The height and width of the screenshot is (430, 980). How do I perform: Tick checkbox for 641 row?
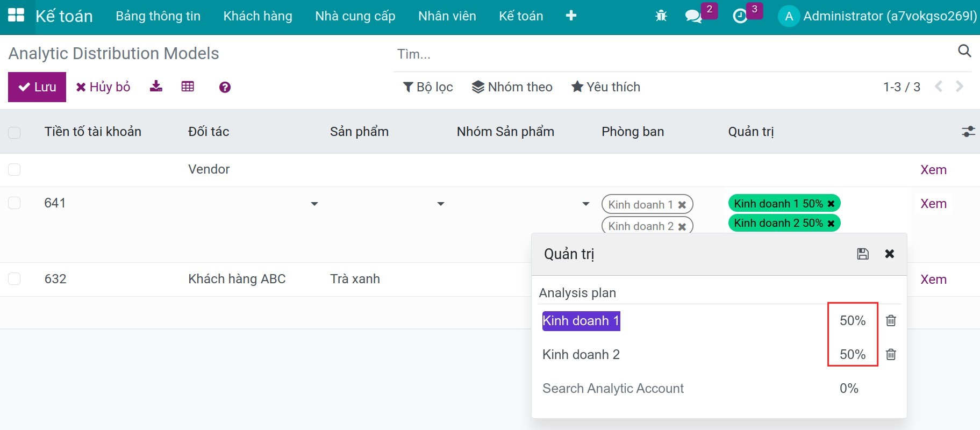tap(15, 203)
